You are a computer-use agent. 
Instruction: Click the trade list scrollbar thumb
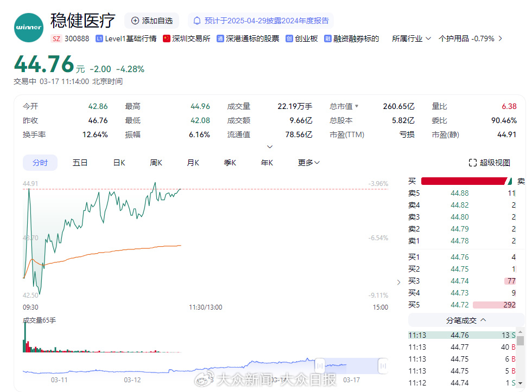tap(521, 340)
